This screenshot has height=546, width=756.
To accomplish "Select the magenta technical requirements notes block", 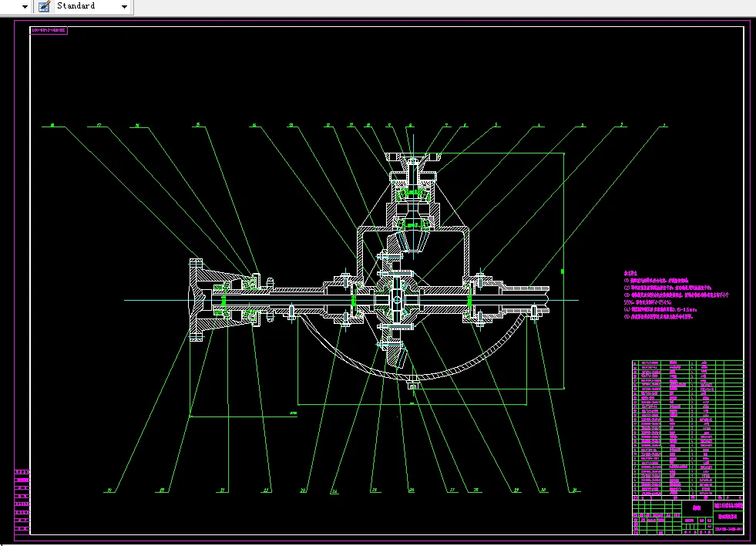I will pyautogui.click(x=676, y=295).
